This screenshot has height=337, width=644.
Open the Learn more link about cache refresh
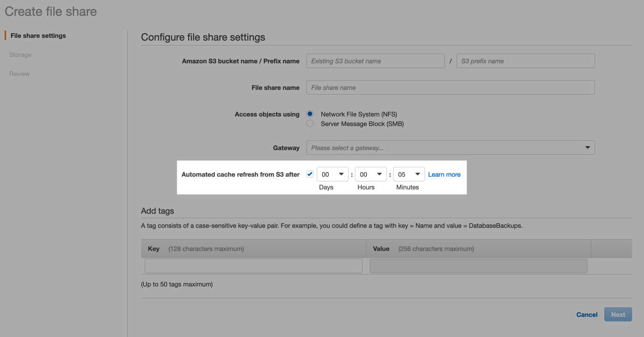pyautogui.click(x=444, y=174)
